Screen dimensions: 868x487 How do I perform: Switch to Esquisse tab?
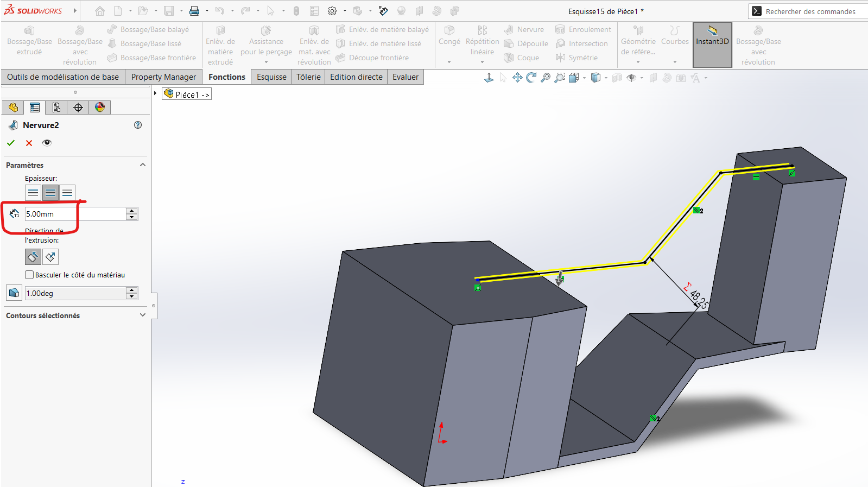click(271, 77)
